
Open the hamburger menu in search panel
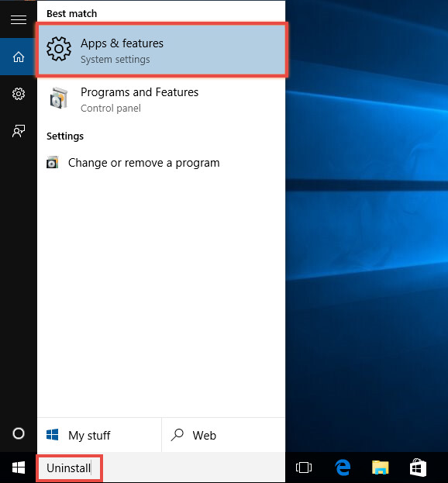click(19, 19)
